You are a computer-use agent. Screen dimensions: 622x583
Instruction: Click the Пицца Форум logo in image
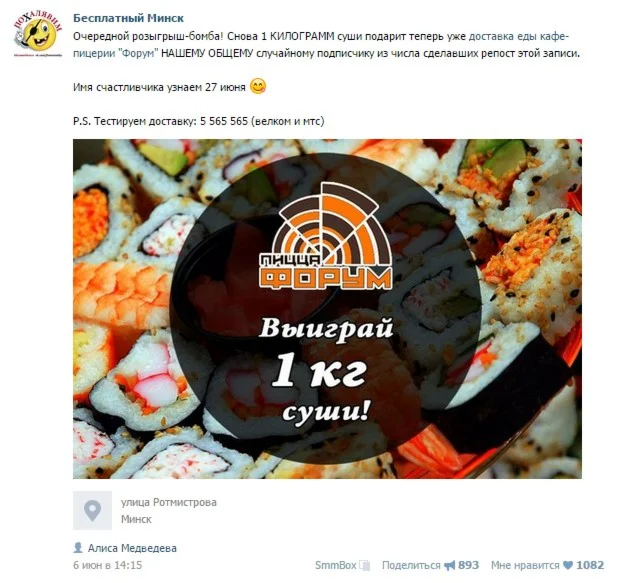tap(326, 236)
